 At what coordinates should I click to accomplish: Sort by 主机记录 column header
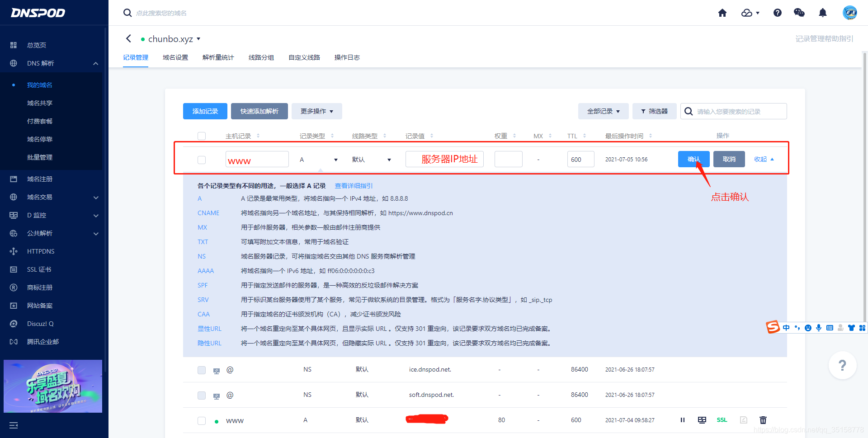[242, 136]
